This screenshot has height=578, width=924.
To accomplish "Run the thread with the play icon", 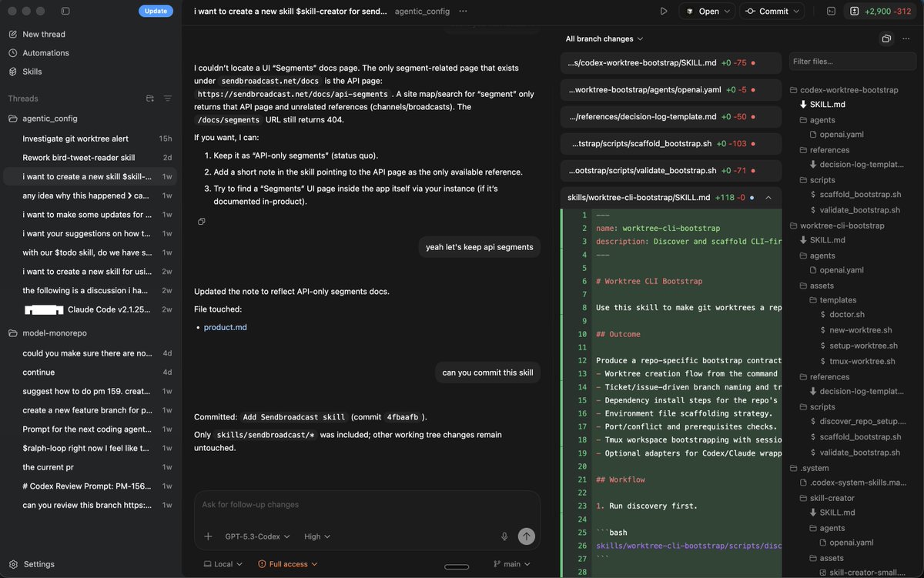I will (x=664, y=12).
